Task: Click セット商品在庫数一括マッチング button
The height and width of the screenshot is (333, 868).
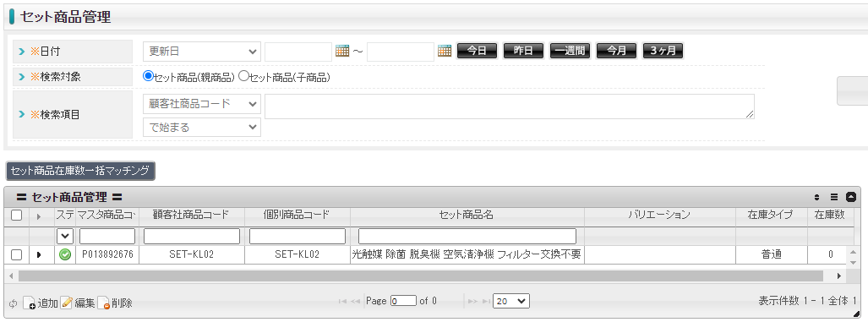Action: (80, 171)
